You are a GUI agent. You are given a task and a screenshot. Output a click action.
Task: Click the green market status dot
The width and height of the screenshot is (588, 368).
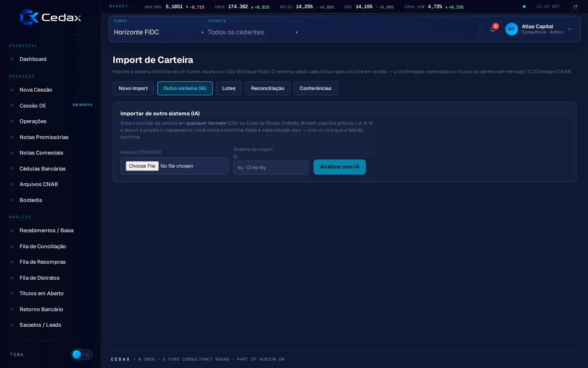click(524, 7)
